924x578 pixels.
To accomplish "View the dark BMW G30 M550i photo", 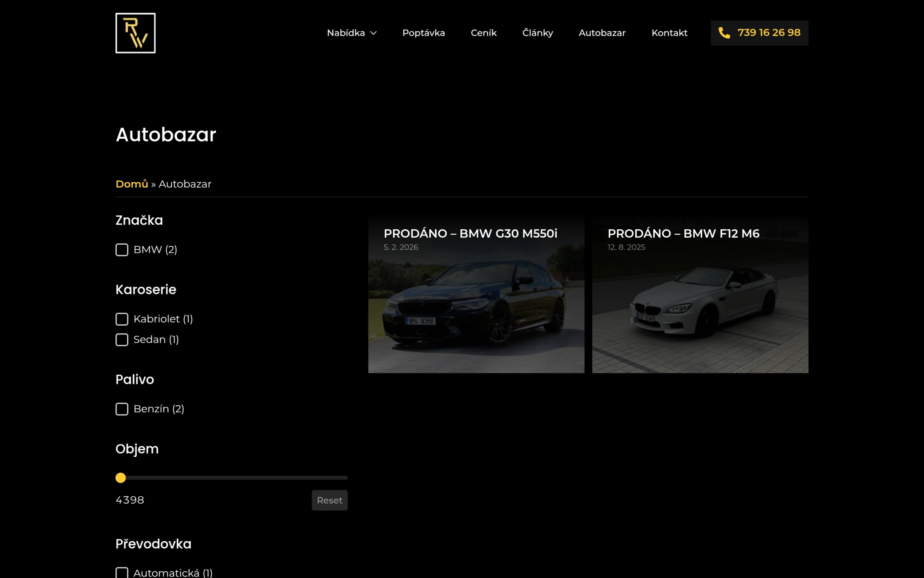I will 476,294.
